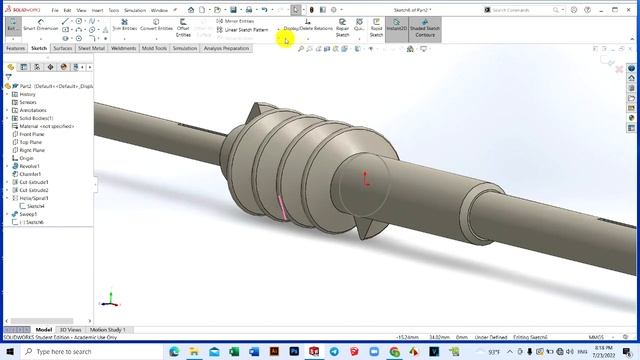Image resolution: width=640 pixels, height=360 pixels.
Task: Open the DimXpertManager tab icon
Action: tap(50, 67)
